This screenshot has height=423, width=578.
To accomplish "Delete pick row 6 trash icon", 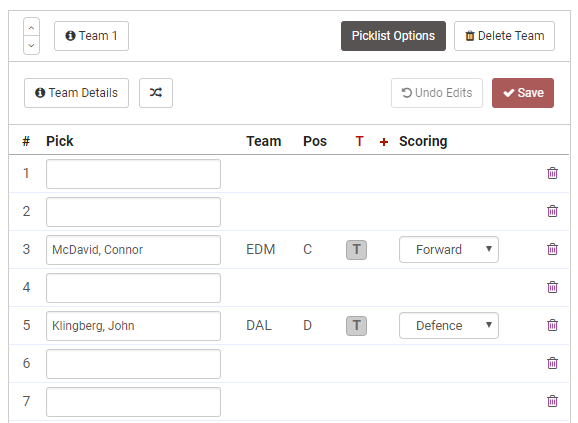I will [552, 363].
